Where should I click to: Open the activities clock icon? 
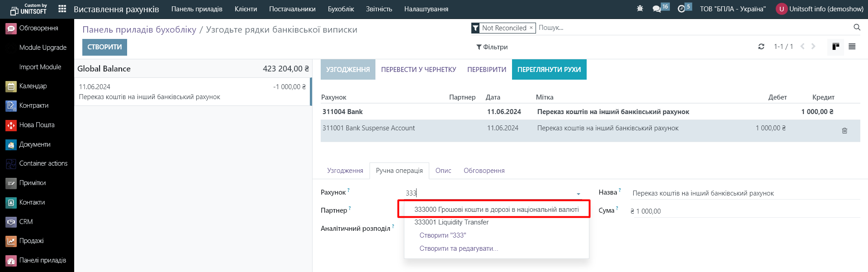pyautogui.click(x=681, y=9)
